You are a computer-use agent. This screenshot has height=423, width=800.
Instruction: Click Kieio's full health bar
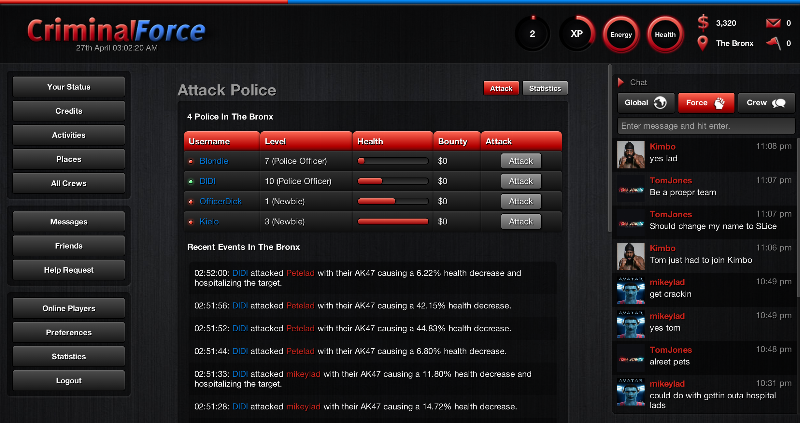pyautogui.click(x=393, y=221)
